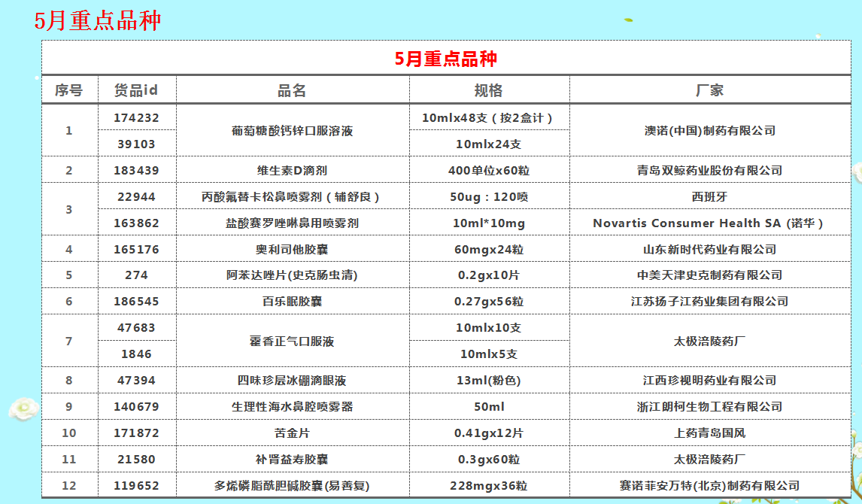This screenshot has height=504, width=862.
Task: Click spec "10mlx10支"
Action: pos(489,327)
